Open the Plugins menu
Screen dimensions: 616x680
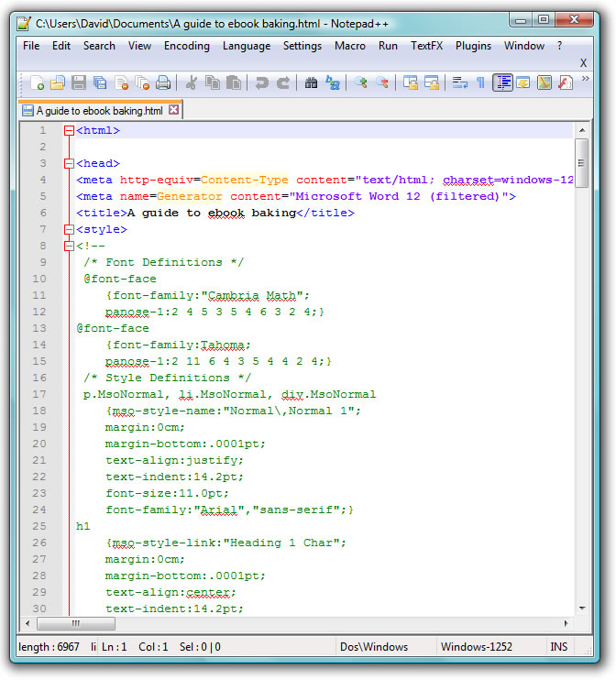click(473, 46)
